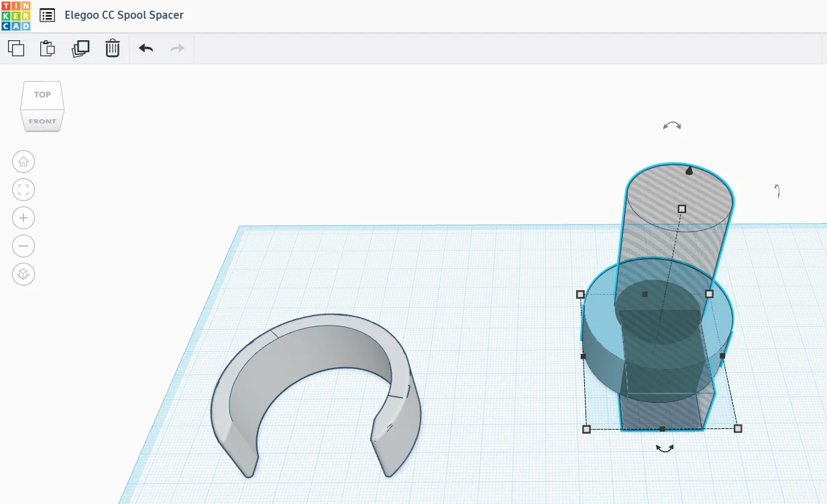Undo the last action
Image resolution: width=827 pixels, height=504 pixels.
click(x=146, y=48)
